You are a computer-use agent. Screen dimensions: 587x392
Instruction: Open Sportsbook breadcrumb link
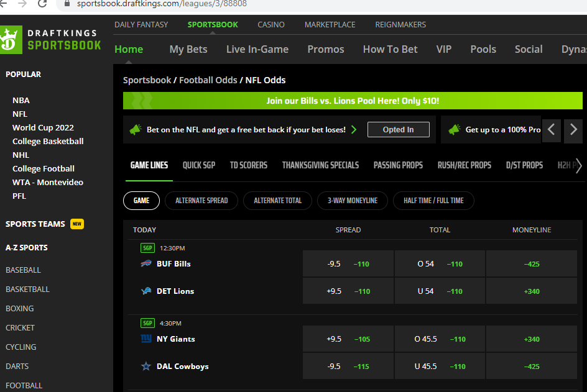coord(147,80)
